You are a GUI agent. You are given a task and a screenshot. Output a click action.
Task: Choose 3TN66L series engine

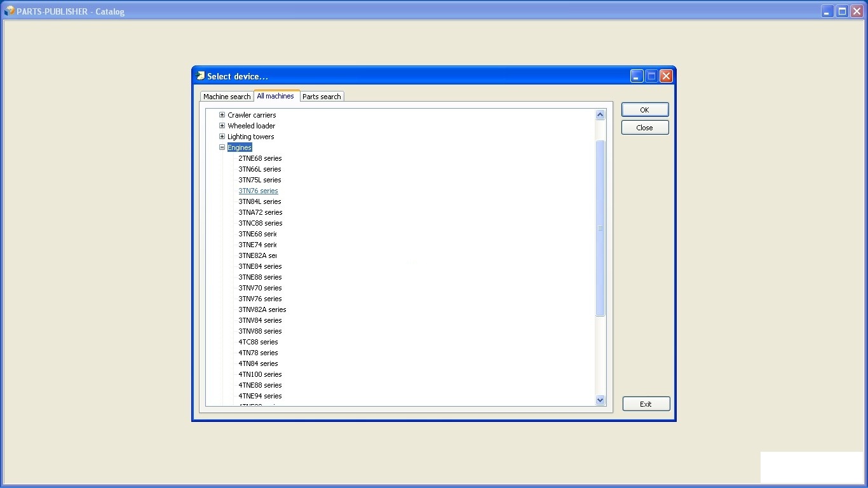click(260, 169)
